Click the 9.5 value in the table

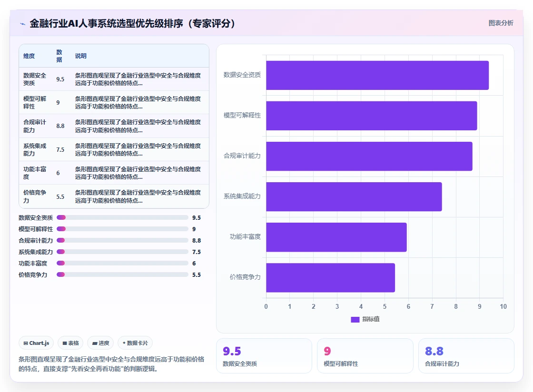pos(60,79)
